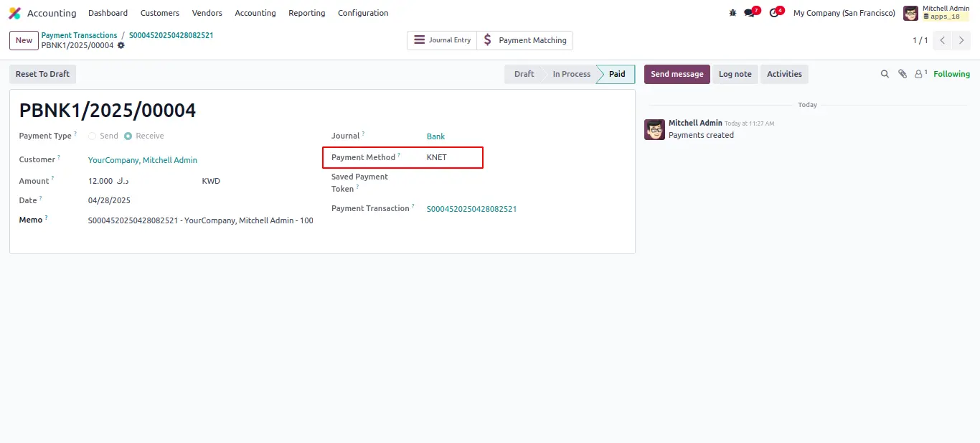The width and height of the screenshot is (980, 443).
Task: Open the Dashboard menu
Action: (108, 13)
